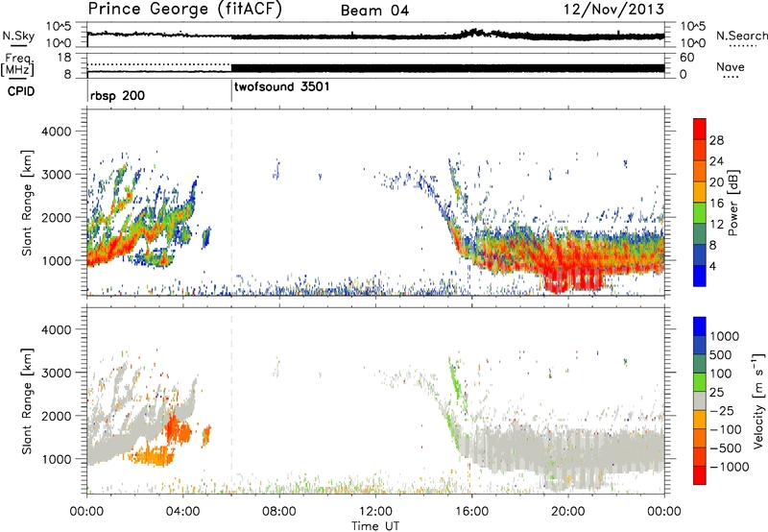Screen dimensions: 768x532
Task: Click the 'twofsound 3501' CPID label
Action: click(x=282, y=86)
